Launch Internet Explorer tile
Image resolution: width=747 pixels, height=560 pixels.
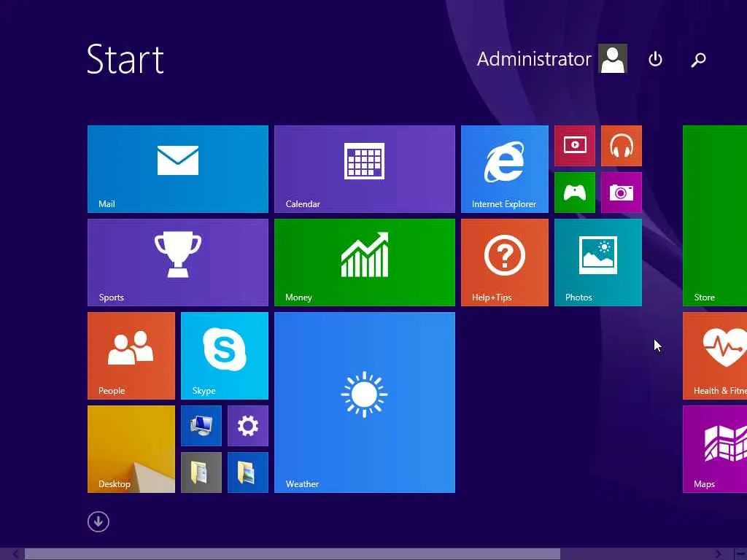point(505,169)
